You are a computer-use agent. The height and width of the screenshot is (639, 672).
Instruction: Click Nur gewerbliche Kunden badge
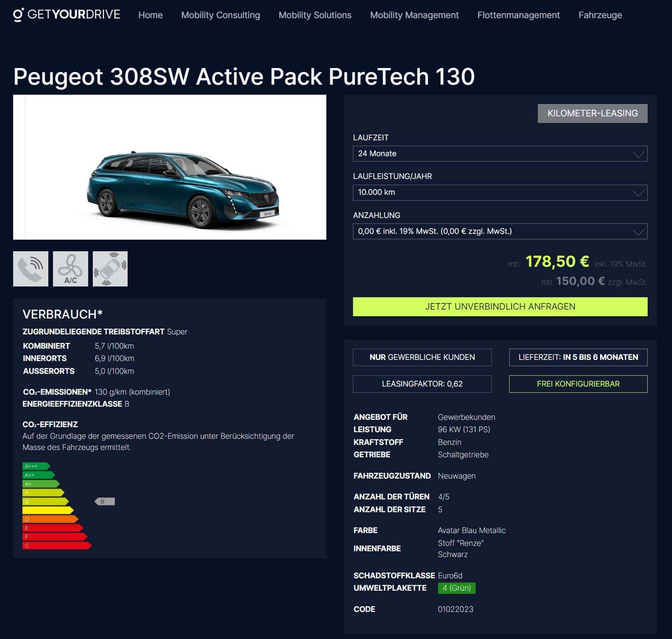click(422, 357)
